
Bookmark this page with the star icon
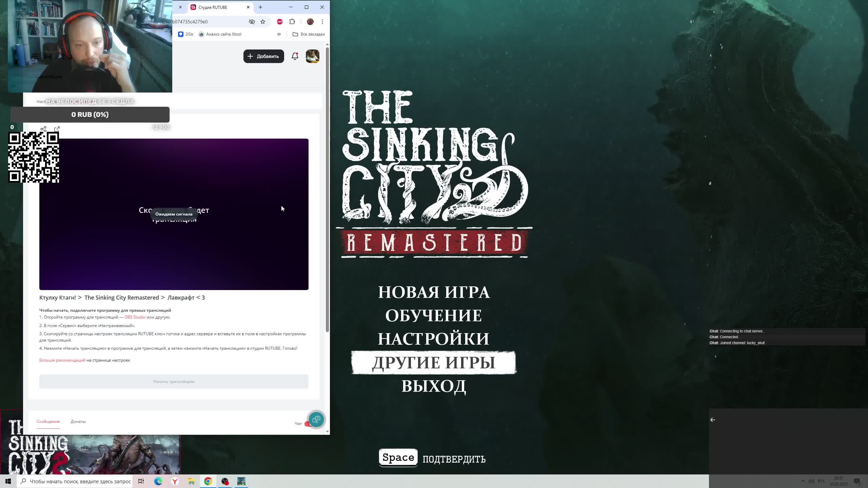tap(263, 22)
